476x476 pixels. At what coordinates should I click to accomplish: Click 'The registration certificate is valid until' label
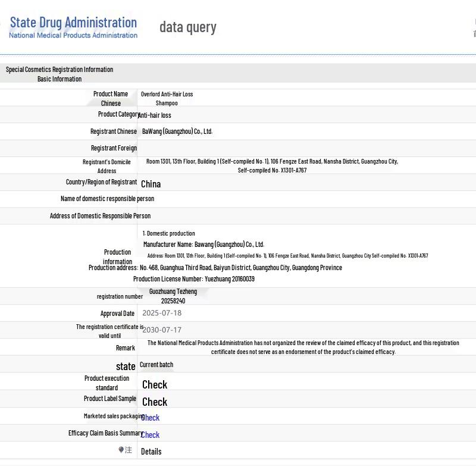(110, 331)
